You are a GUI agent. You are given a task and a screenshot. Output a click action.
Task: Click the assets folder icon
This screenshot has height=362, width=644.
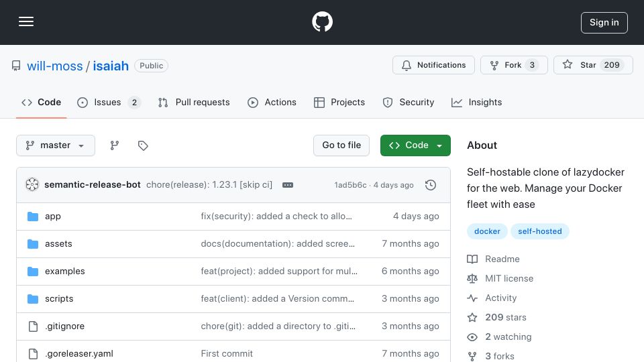tap(33, 244)
